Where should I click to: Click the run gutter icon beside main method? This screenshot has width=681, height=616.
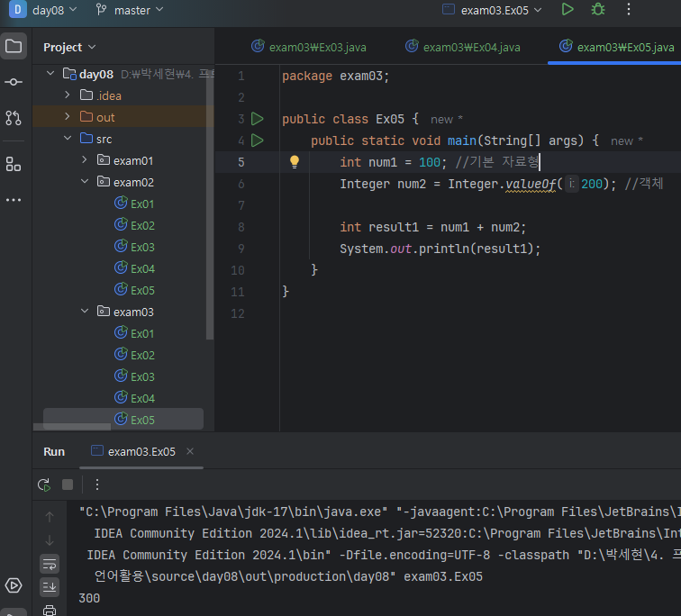click(258, 140)
